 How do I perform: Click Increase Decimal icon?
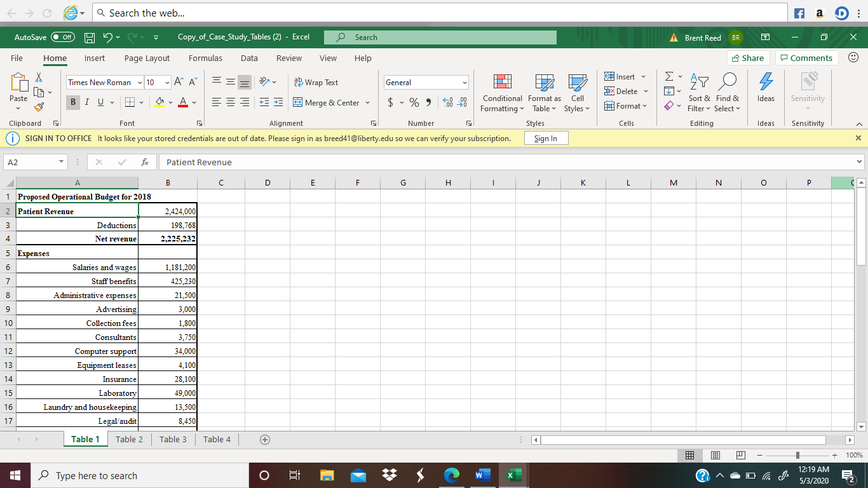click(447, 102)
